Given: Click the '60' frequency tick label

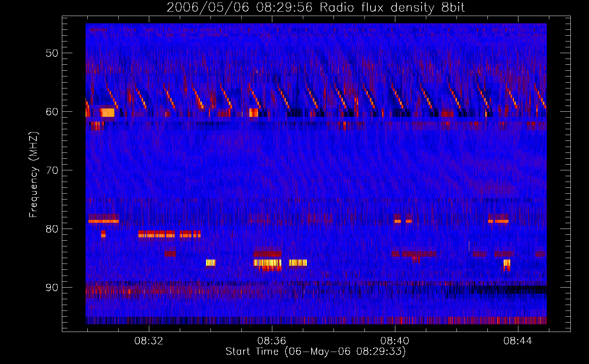Looking at the screenshot, I should (52, 112).
